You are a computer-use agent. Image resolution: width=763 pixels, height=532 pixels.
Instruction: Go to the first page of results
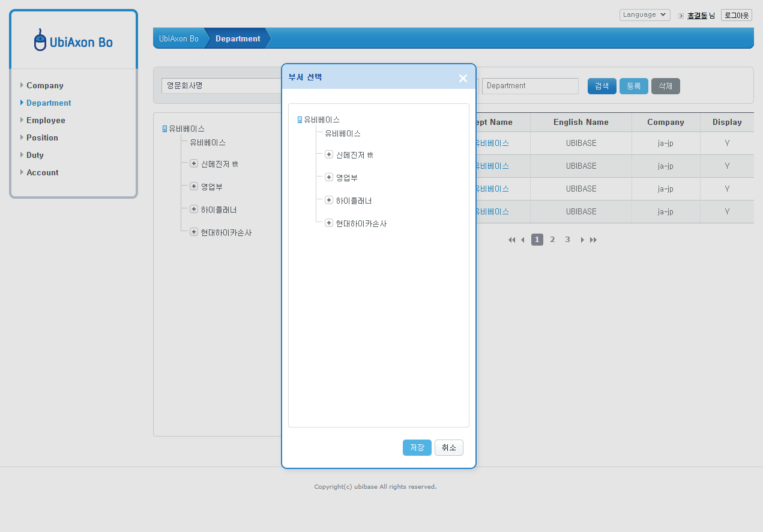click(x=511, y=240)
